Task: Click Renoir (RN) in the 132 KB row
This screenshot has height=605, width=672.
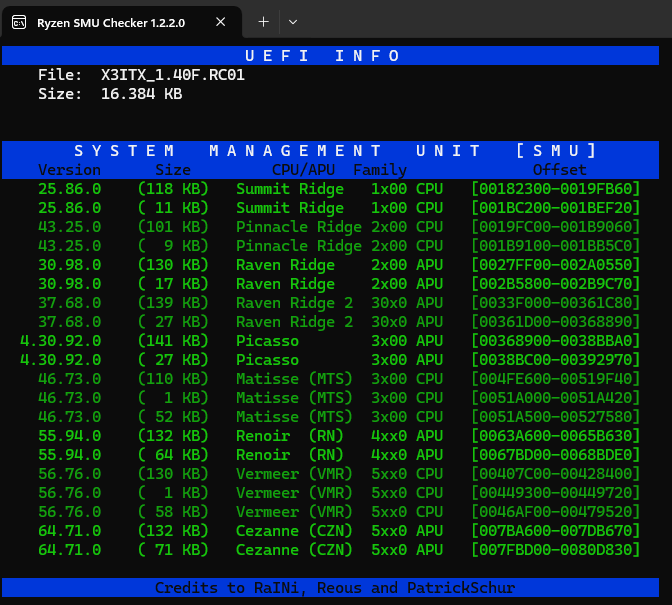Action: coord(290,436)
